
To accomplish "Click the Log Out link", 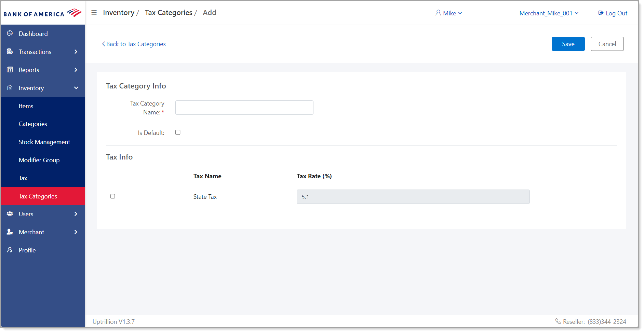I will point(613,13).
